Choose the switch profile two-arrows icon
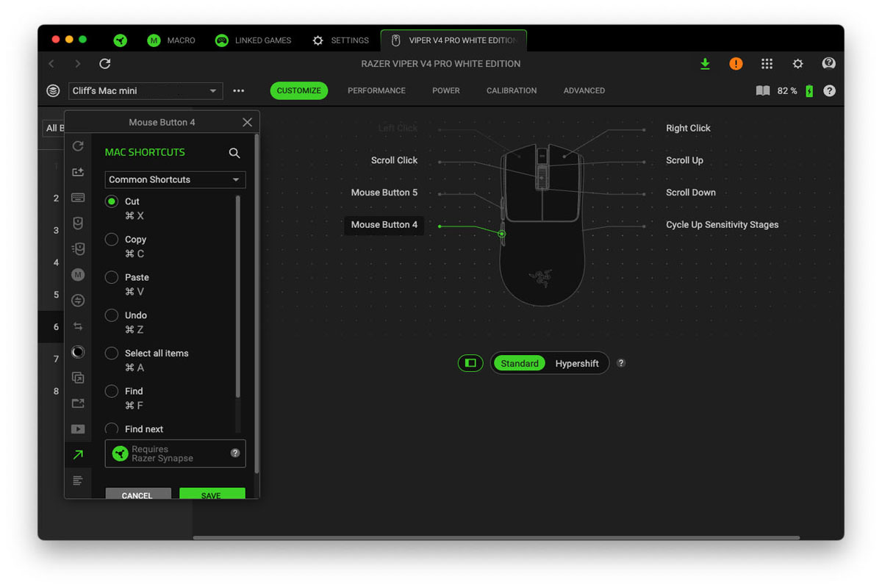 tap(78, 326)
